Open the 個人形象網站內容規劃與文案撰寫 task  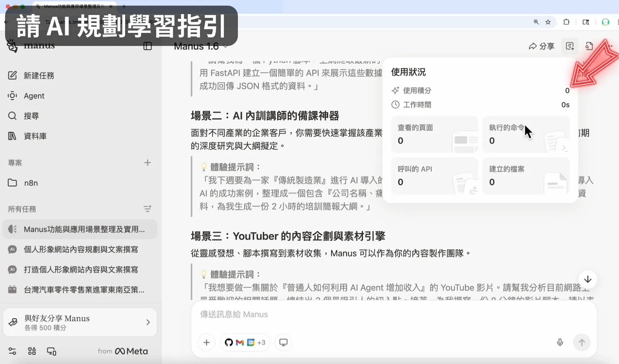[x=81, y=250]
